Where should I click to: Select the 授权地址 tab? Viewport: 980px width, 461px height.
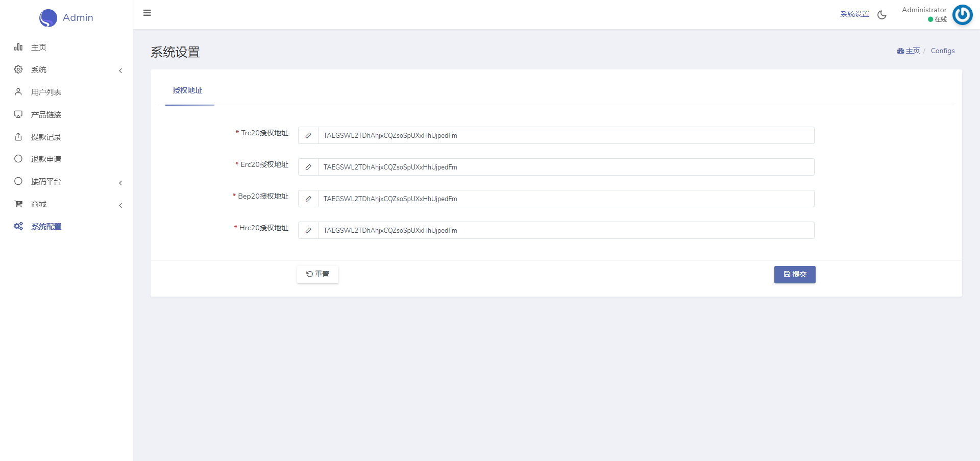[x=188, y=91]
